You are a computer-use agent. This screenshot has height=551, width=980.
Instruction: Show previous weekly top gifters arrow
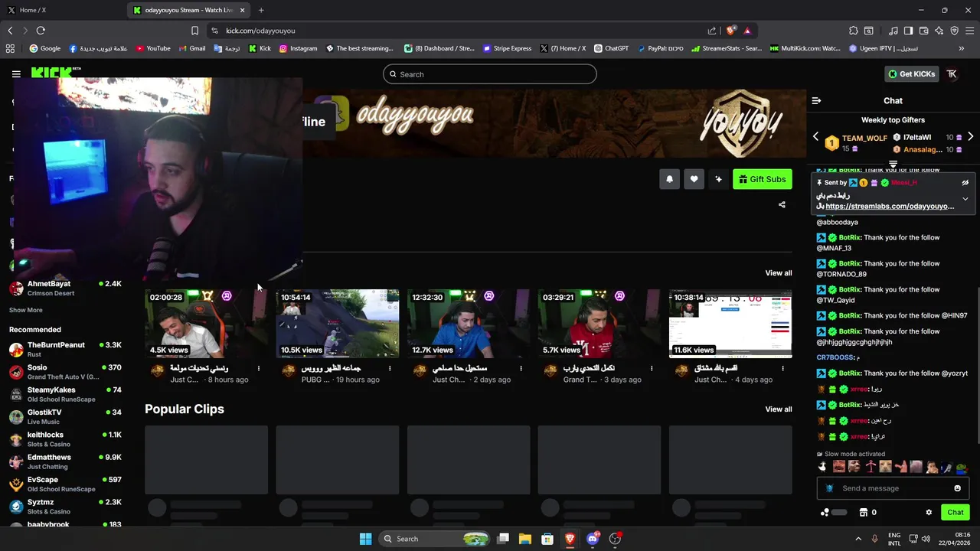815,137
